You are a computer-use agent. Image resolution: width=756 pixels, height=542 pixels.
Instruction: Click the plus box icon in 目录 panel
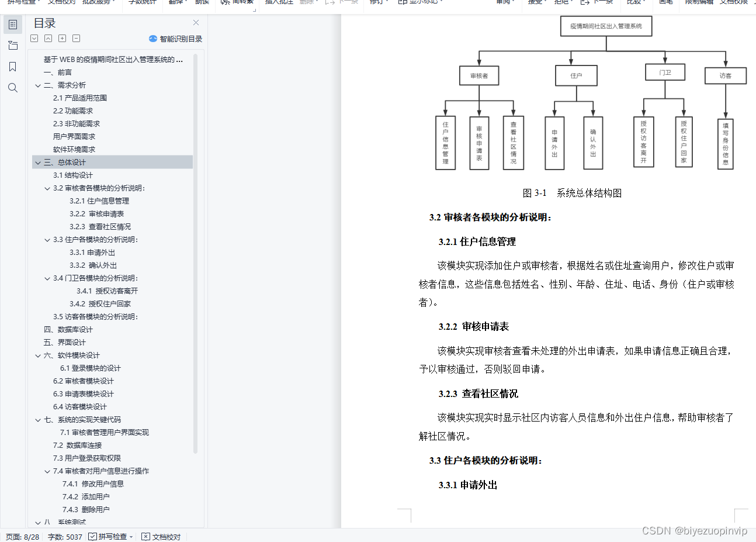click(x=63, y=39)
